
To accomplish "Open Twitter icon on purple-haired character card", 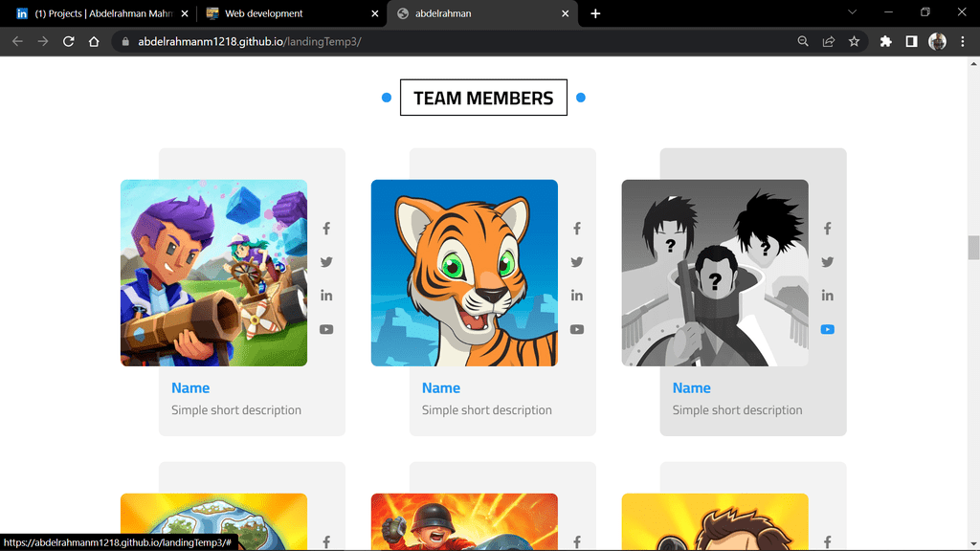I will pyautogui.click(x=326, y=262).
